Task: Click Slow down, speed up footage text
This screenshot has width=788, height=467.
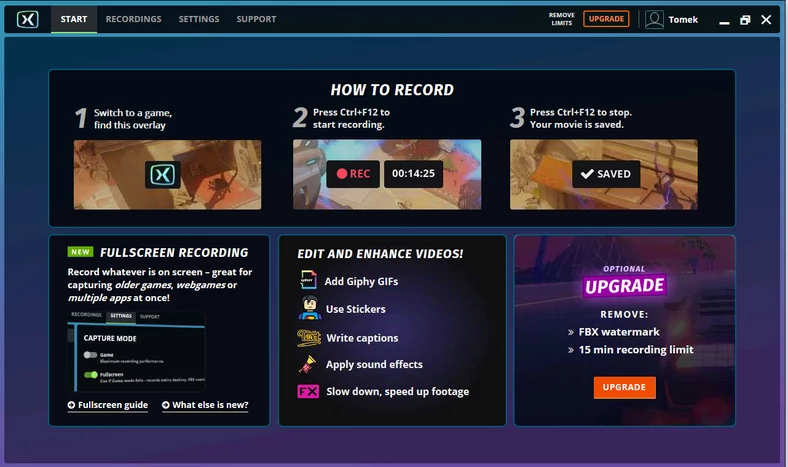Action: [x=398, y=391]
